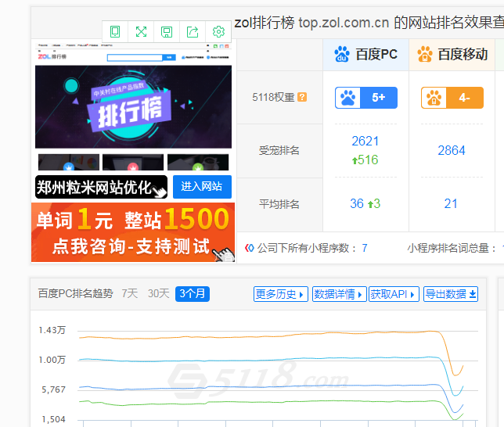Click the orange Baidu paw icon beside 百度移动
504x427 pixels.
[x=425, y=54]
